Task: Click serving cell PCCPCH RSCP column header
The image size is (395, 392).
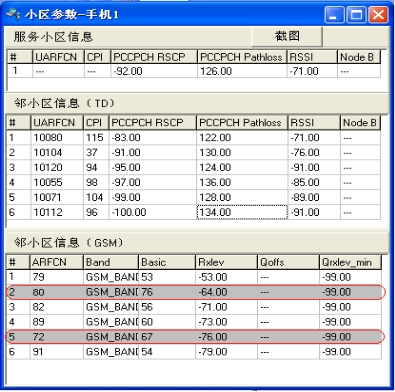Action: [x=154, y=57]
